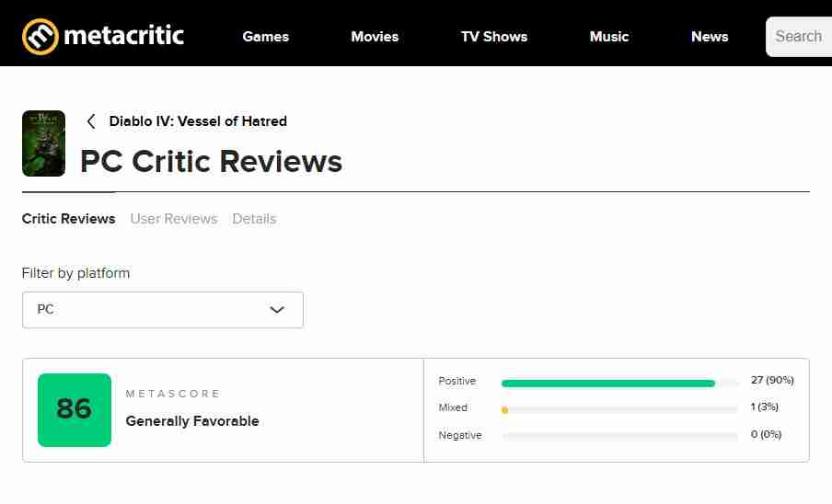The height and width of the screenshot is (504, 832).
Task: Select the Critic Reviews tab
Action: click(x=68, y=219)
